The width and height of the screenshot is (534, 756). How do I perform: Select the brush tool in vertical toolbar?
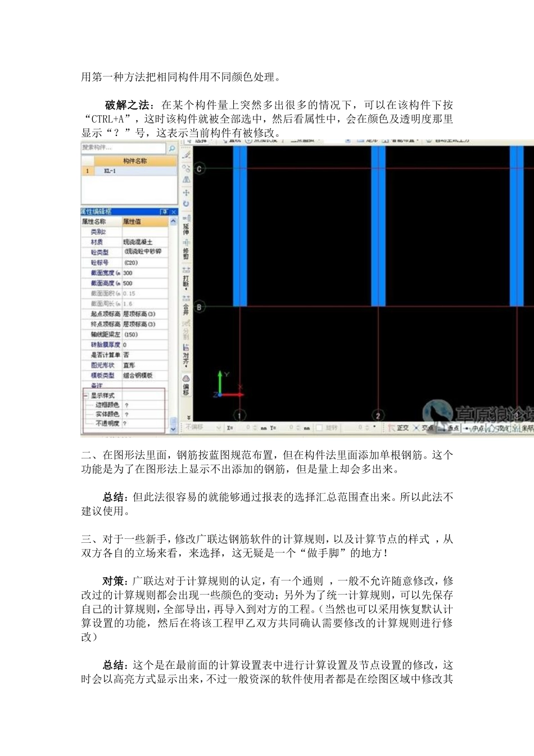point(187,154)
